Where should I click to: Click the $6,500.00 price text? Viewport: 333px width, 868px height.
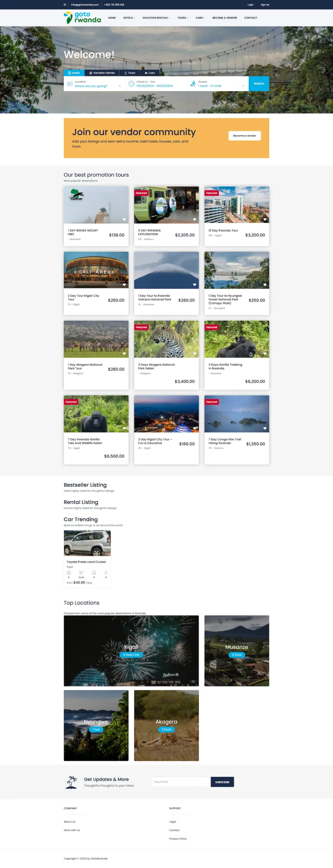point(114,456)
